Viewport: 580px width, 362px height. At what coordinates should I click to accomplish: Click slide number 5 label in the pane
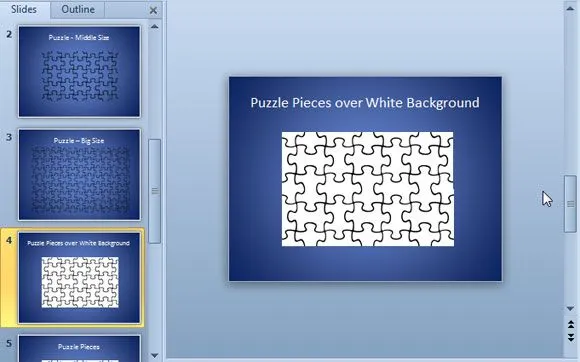pyautogui.click(x=9, y=344)
